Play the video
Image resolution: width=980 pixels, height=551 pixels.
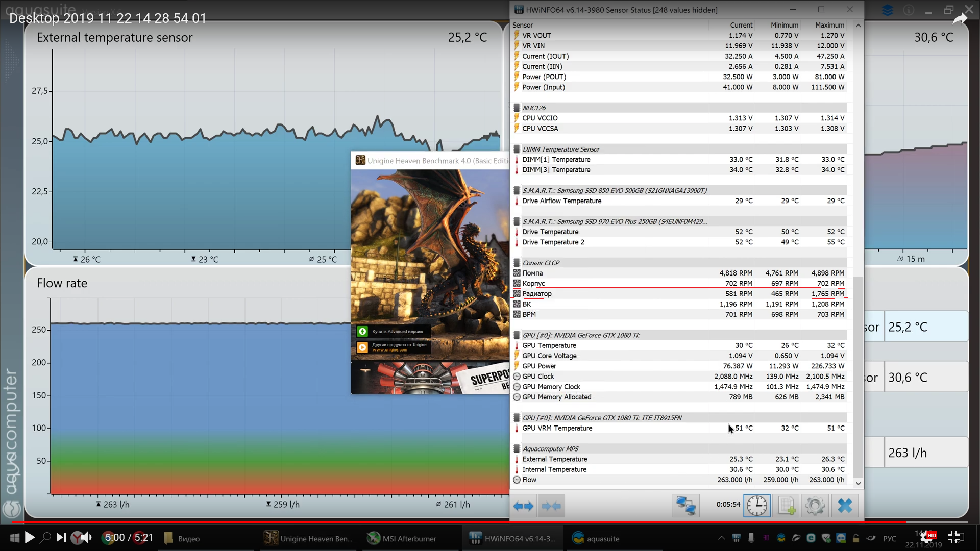30,537
